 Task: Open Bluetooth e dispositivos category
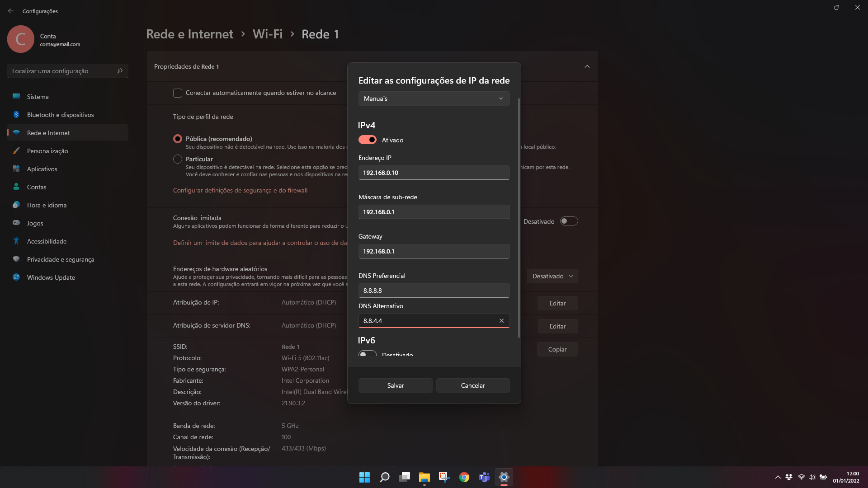pos(68,114)
